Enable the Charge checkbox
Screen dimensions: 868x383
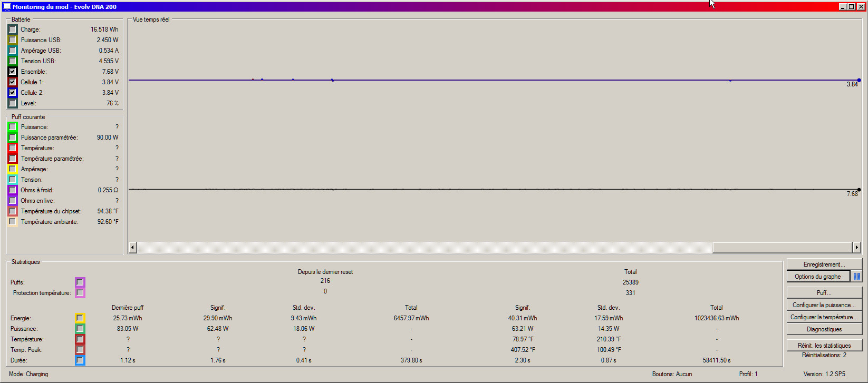pyautogui.click(x=13, y=30)
